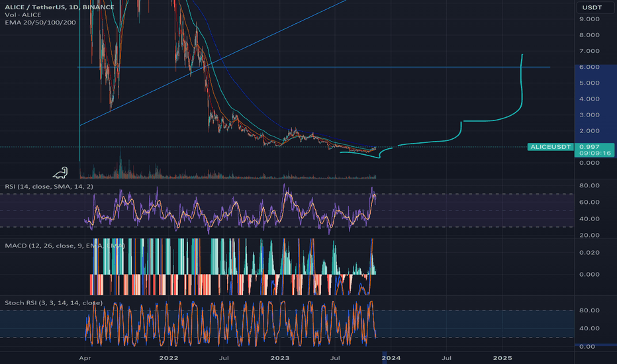Click the 7.000 price axis value
The width and height of the screenshot is (617, 364).
[589, 51]
